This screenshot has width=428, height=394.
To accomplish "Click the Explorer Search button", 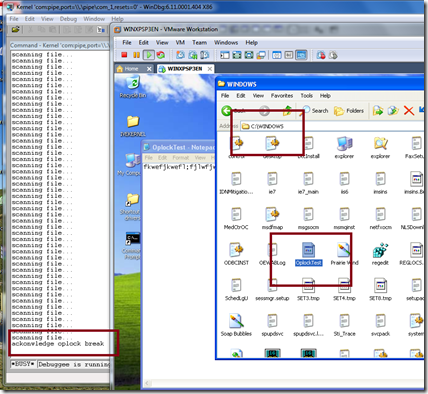I will [x=315, y=111].
